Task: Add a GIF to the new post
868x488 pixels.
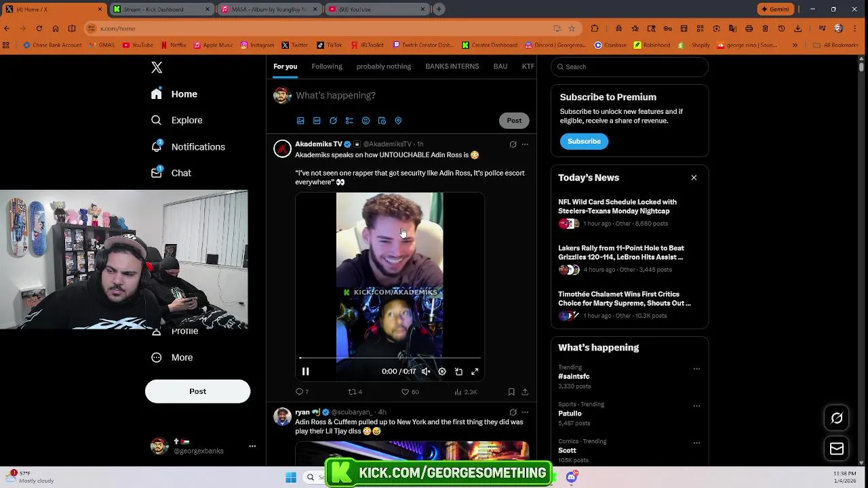Action: pos(317,121)
